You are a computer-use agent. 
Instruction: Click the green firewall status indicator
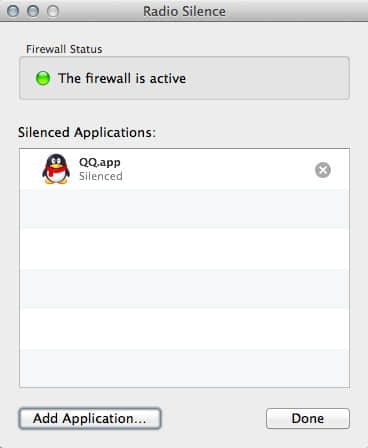[43, 78]
